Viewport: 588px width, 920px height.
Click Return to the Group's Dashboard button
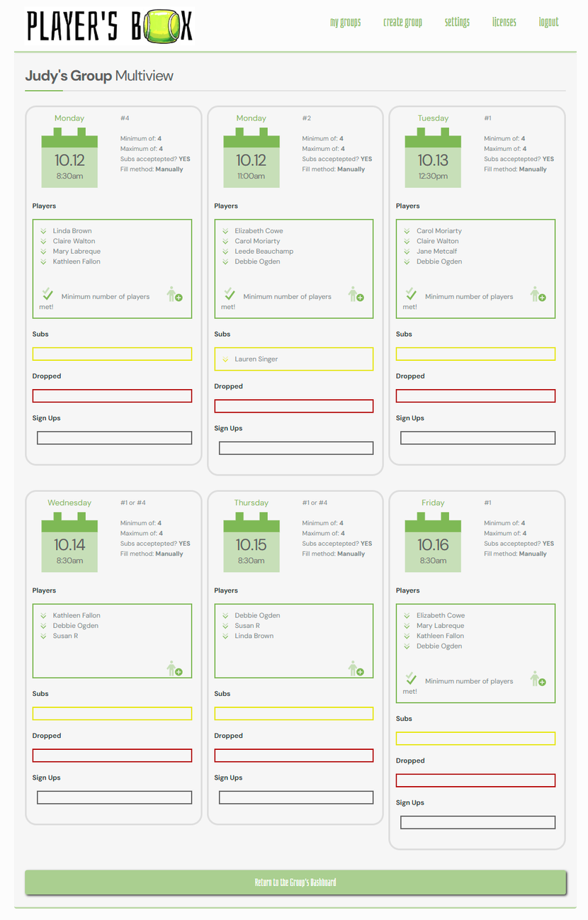(x=295, y=882)
